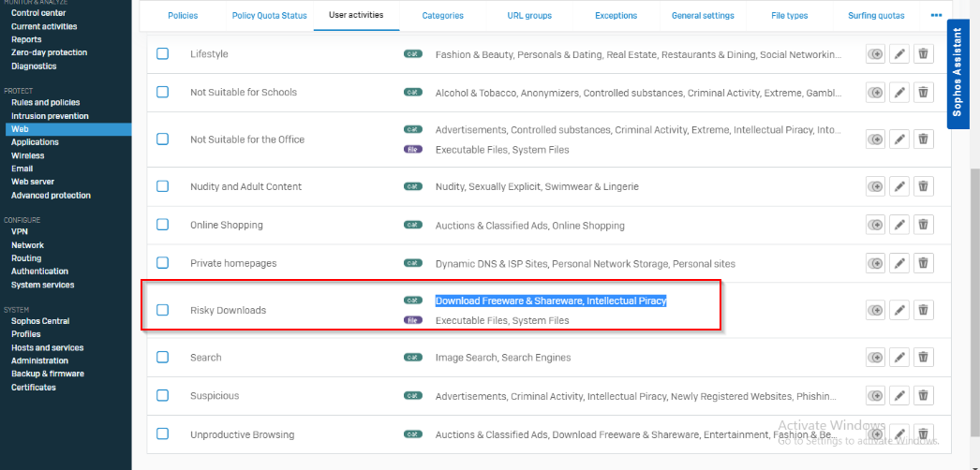Open Zero-day protection in sidebar
The width and height of the screenshot is (980, 470).
click(x=49, y=52)
